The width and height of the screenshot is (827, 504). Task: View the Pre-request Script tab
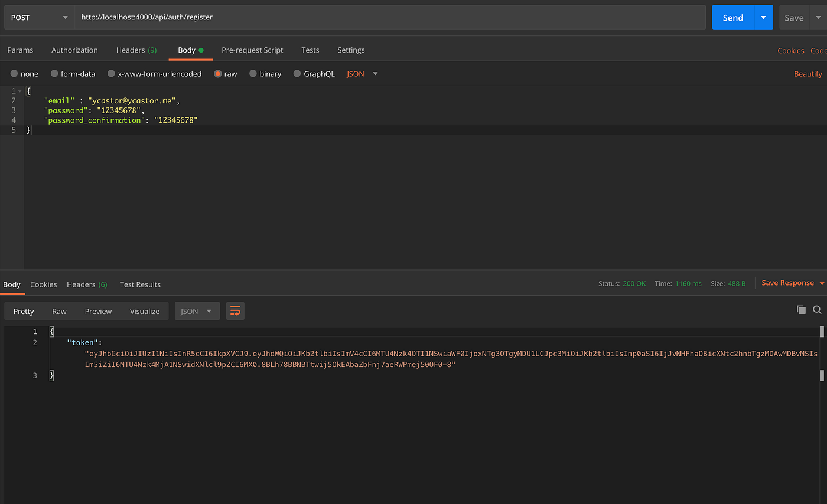click(252, 50)
